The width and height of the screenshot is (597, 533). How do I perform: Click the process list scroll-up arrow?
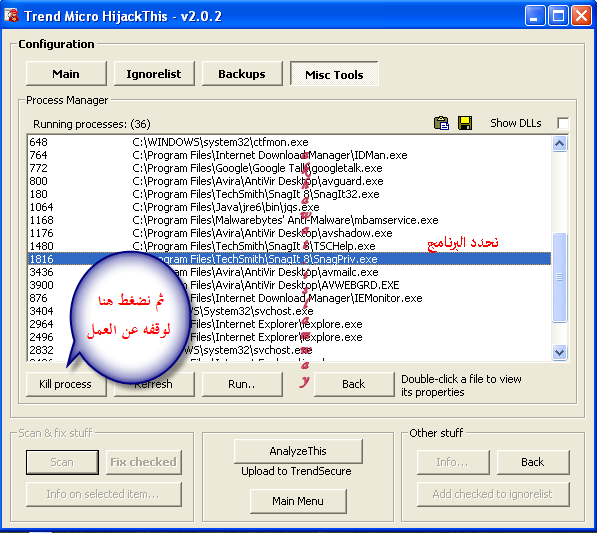[x=559, y=144]
